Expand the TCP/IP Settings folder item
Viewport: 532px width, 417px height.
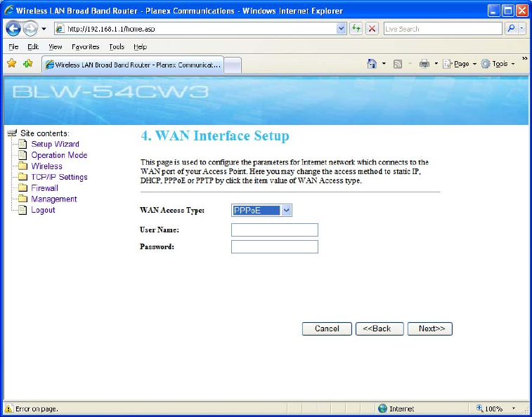[59, 177]
